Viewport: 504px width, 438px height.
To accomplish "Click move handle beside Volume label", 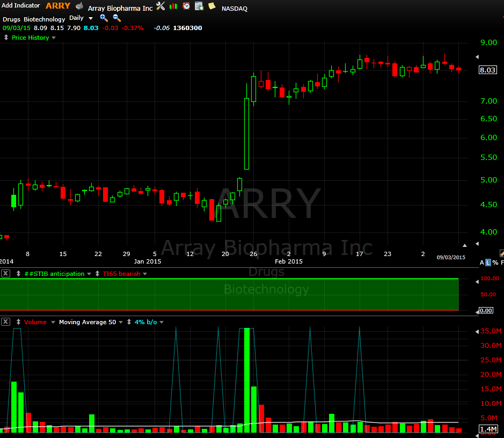I will tap(18, 322).
